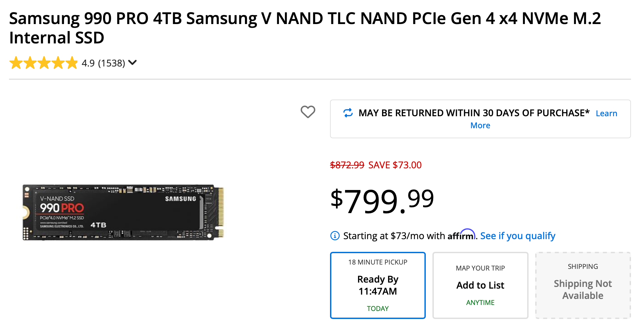Click the yellow star rating icons

point(43,63)
